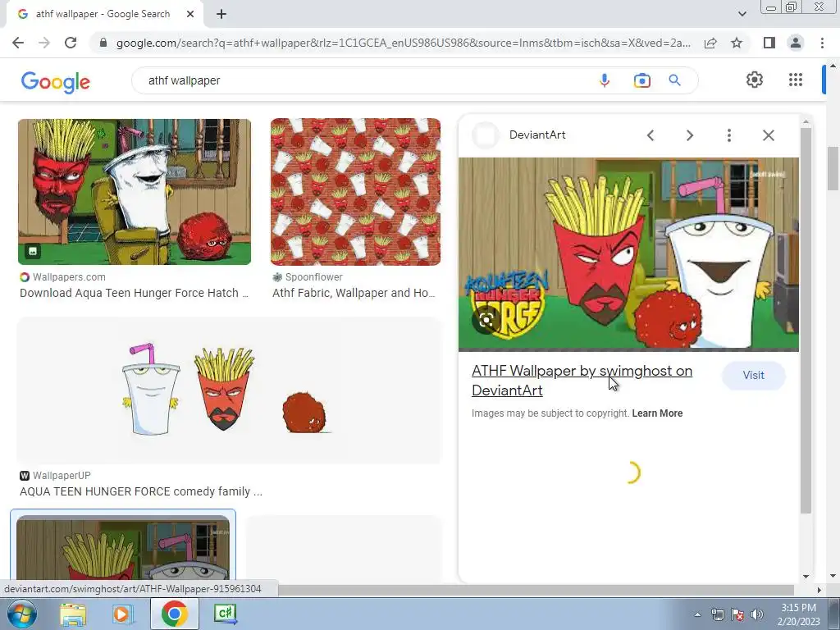Click the AQUA TEEN HUNGER FORCE comedy family title
840x630 pixels.
click(x=141, y=492)
